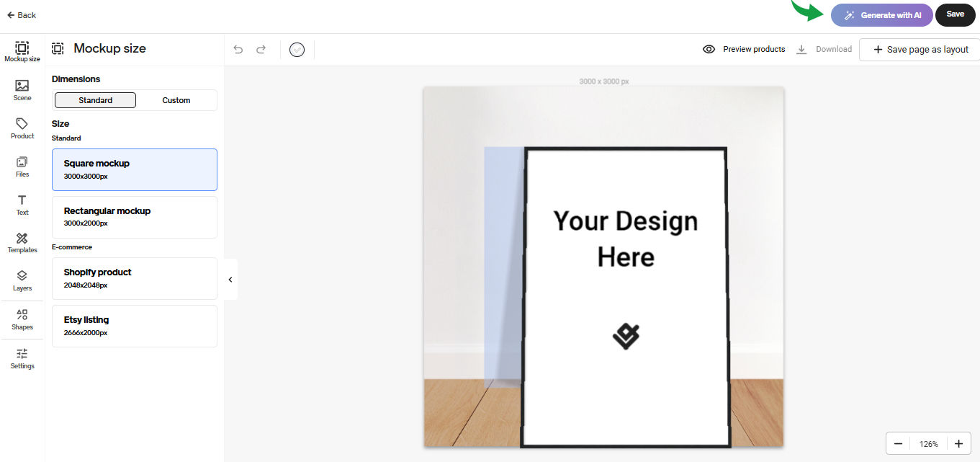Screen dimensions: 980x462
Task: Switch dimensions to Custom
Action: (176, 100)
